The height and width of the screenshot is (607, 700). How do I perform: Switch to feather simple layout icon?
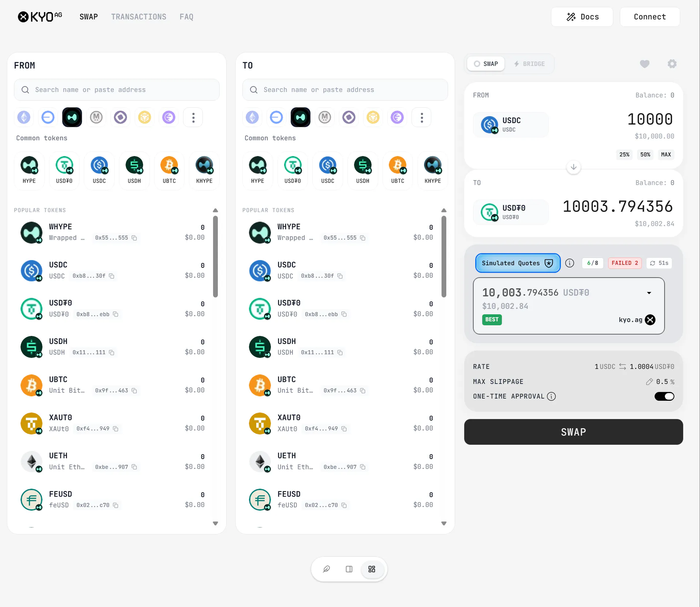point(326,569)
